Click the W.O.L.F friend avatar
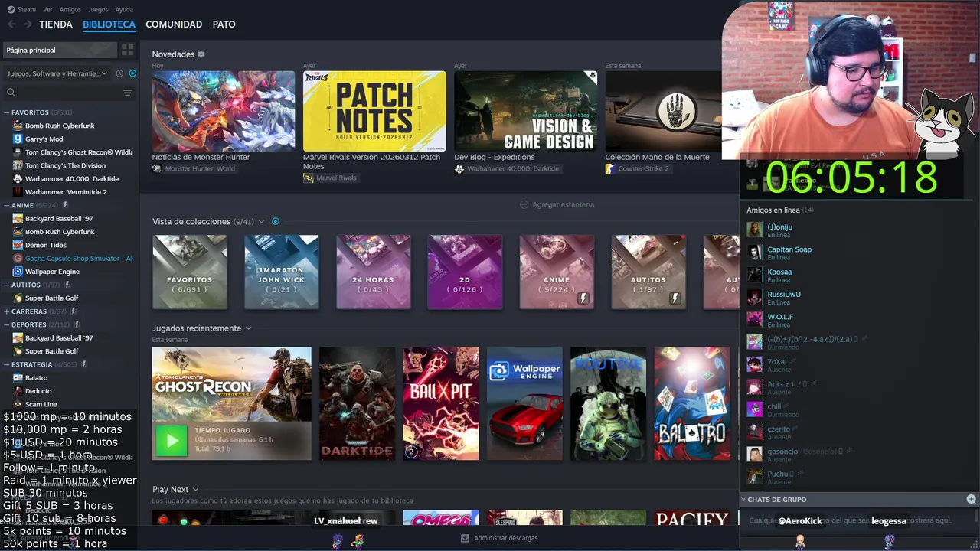Image resolution: width=980 pixels, height=551 pixels. click(755, 319)
